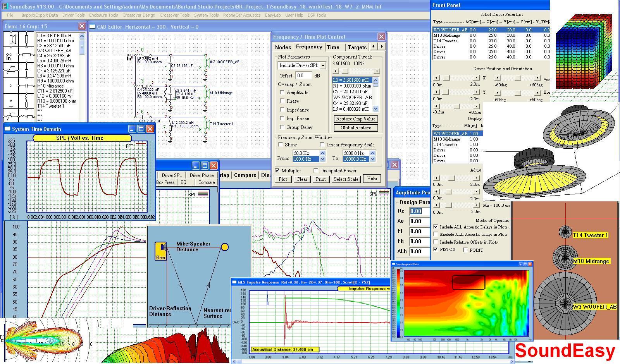This screenshot has height=364, width=620.
Task: Switch to the Nodes tab
Action: point(283,47)
